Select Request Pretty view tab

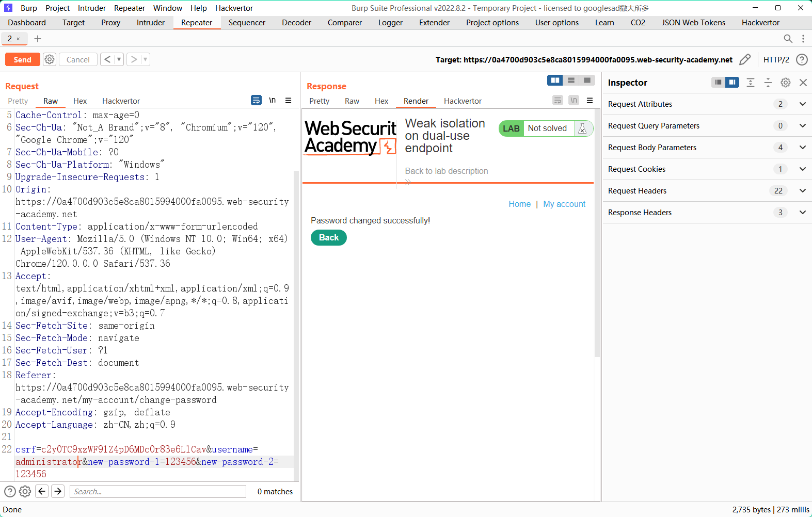(18, 101)
